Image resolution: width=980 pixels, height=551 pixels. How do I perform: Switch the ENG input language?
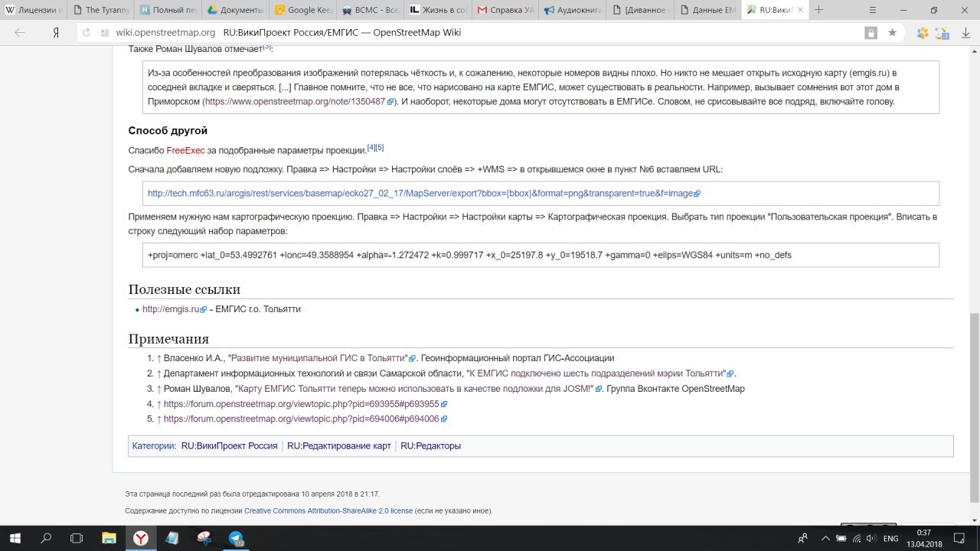pos(890,539)
